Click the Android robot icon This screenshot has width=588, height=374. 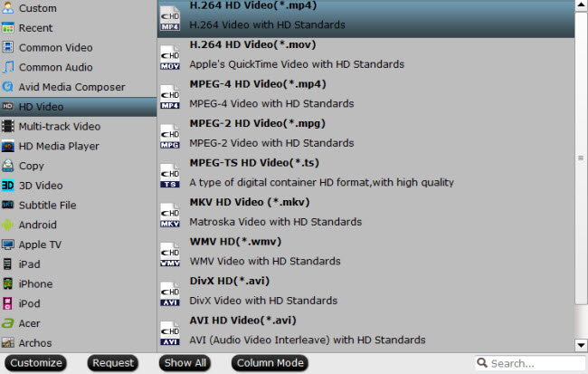click(x=7, y=225)
